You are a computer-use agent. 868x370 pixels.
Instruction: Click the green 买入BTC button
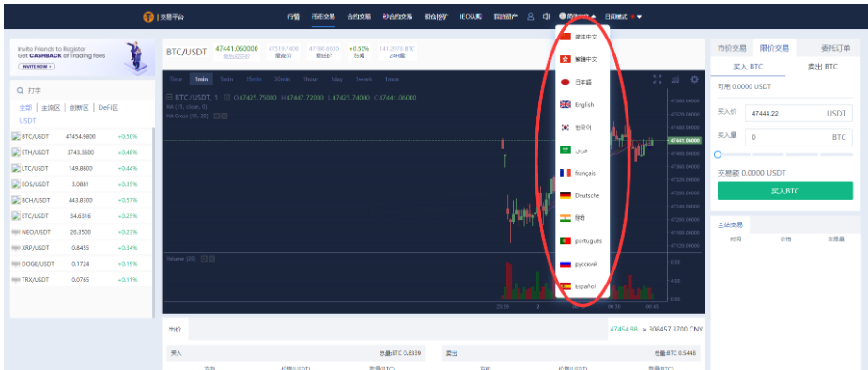785,191
